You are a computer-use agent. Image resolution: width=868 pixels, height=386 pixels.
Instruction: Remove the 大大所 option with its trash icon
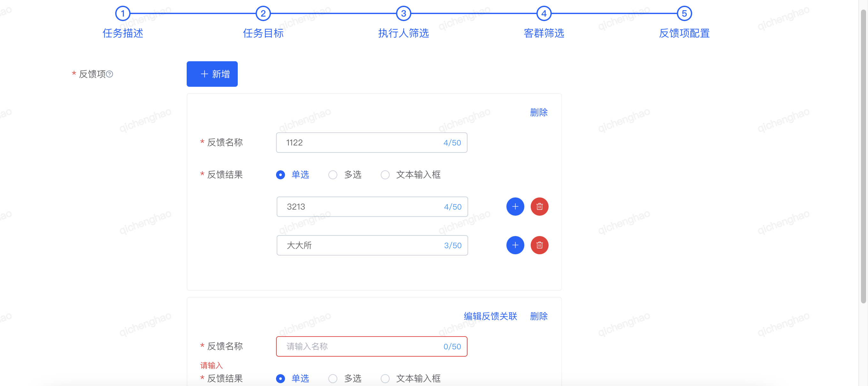point(539,245)
